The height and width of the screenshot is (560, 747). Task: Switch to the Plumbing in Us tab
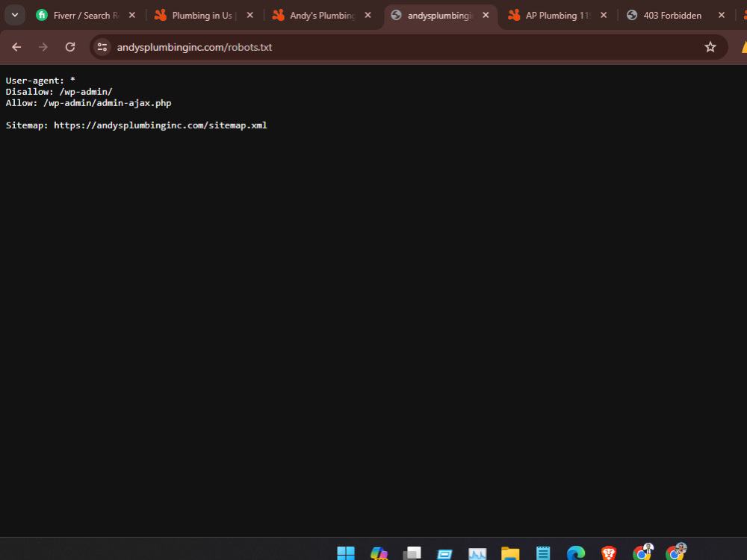(203, 15)
